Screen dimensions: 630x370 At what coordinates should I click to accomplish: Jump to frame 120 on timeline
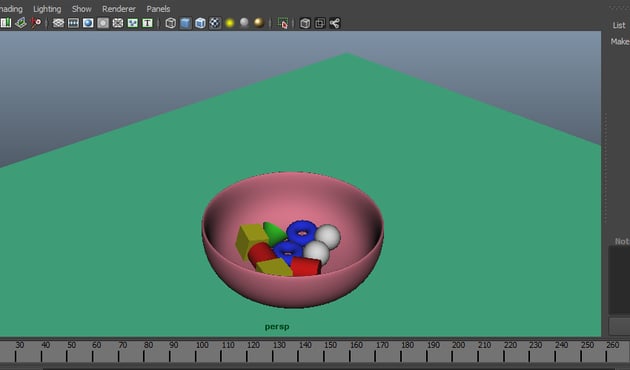253,345
